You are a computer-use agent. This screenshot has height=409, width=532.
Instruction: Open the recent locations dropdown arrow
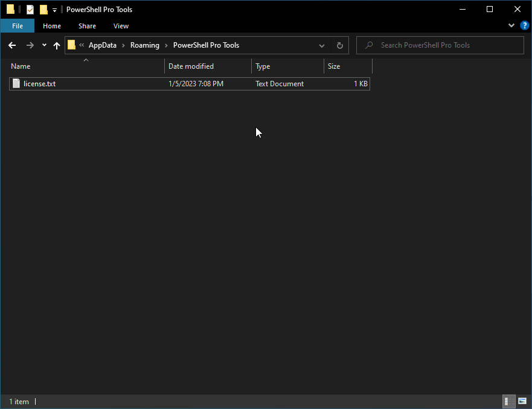(44, 45)
